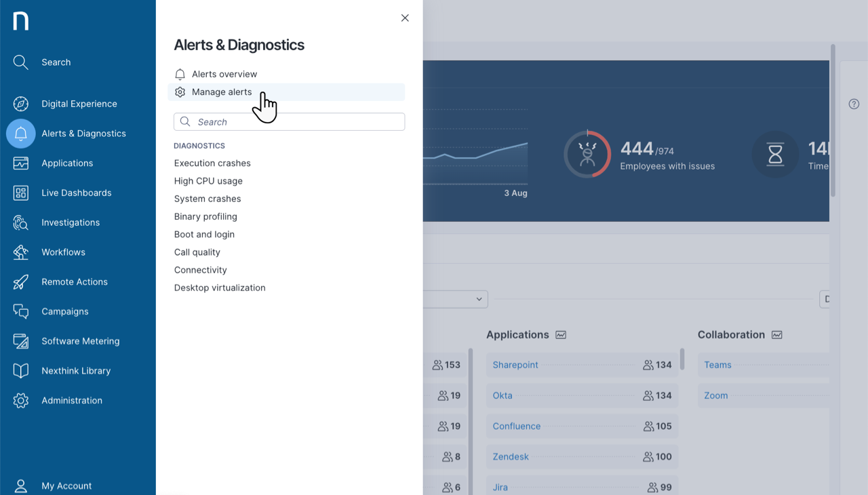This screenshot has width=868, height=495.
Task: Open Teams under Collaboration
Action: pyautogui.click(x=717, y=365)
